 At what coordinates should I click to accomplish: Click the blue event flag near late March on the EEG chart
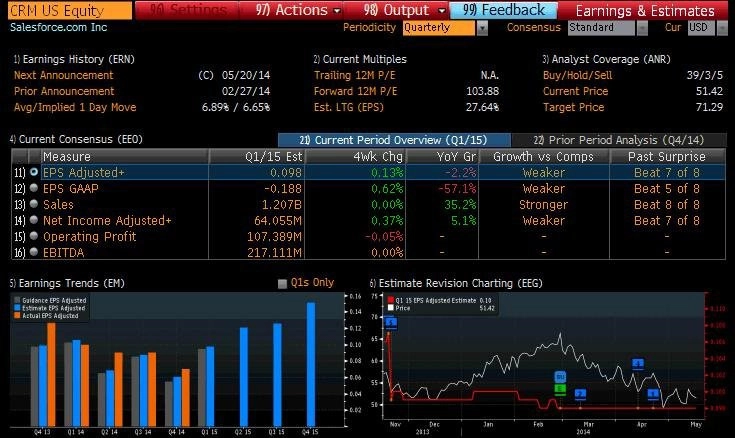coord(638,364)
